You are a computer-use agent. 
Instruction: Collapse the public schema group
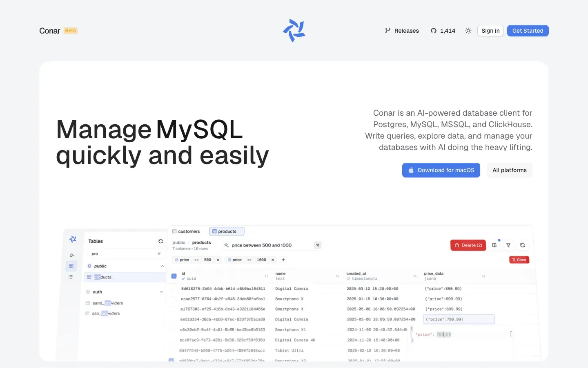[162, 266]
